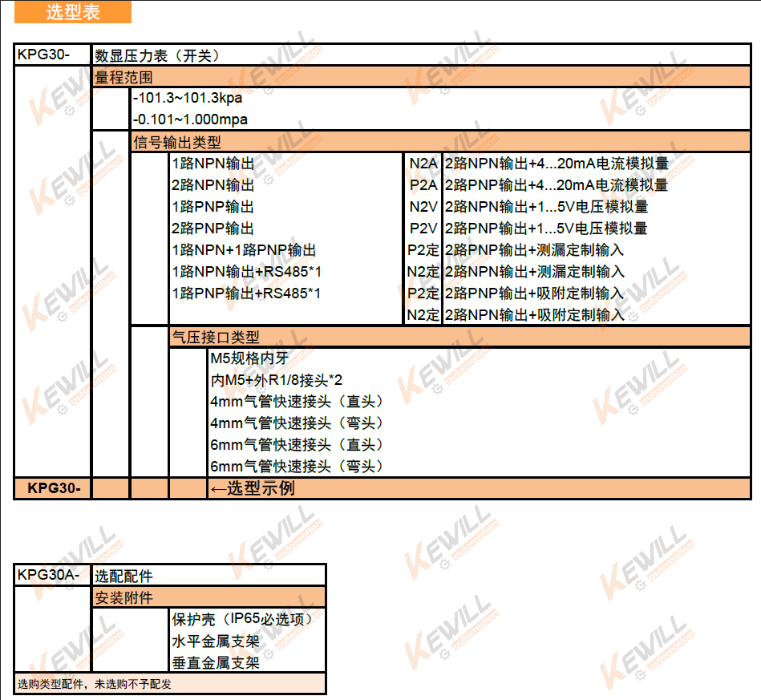Click the P2V code cell
Screen dimensions: 761x700
tap(423, 229)
